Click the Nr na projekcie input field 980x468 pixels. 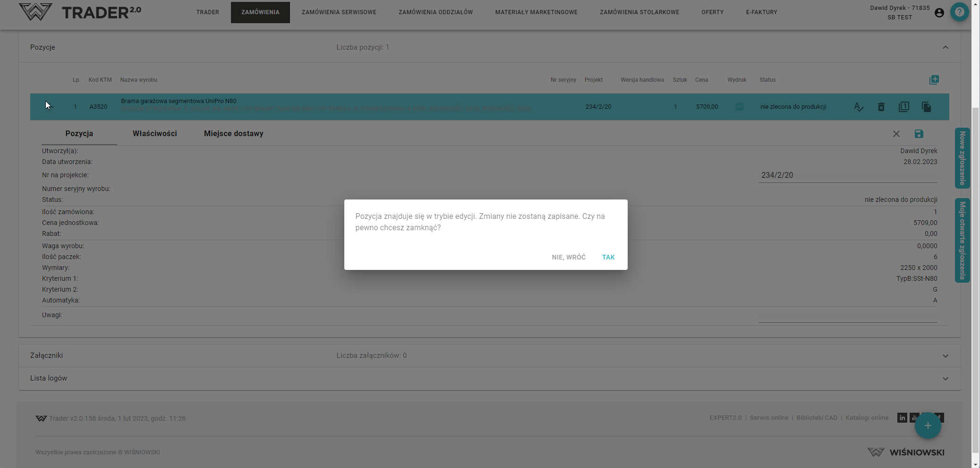(847, 175)
